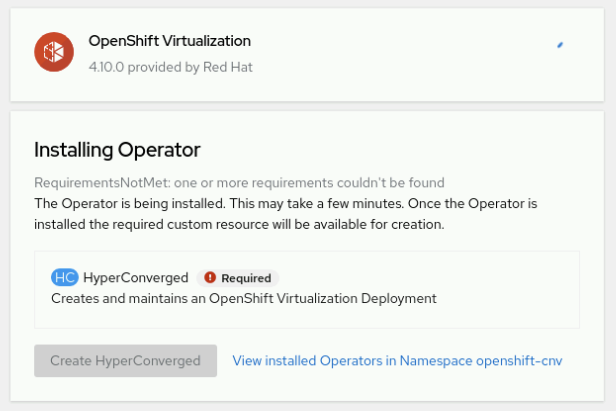Click the OpenShift Virtualization red logo icon
This screenshot has width=616, height=411.
[53, 53]
